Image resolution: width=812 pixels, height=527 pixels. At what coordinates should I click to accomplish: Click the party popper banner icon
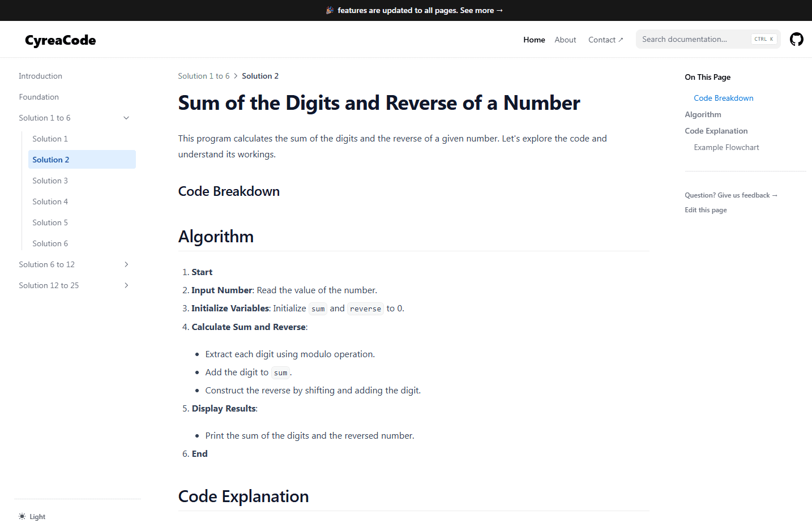tap(330, 10)
